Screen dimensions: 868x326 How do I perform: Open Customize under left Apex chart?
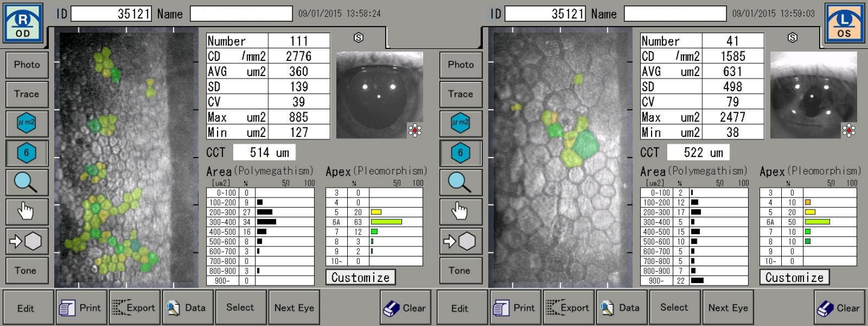point(360,277)
